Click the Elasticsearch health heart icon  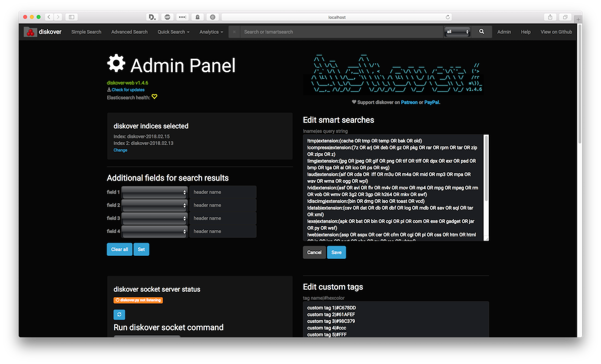click(155, 97)
